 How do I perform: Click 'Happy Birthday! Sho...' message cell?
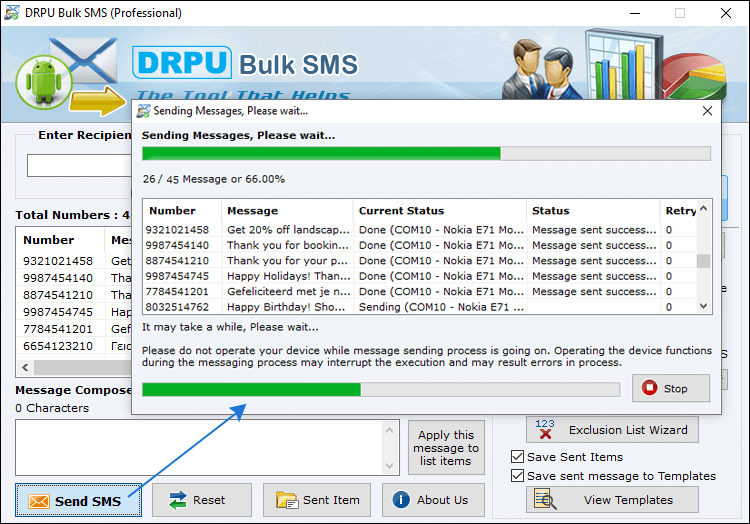(x=286, y=306)
